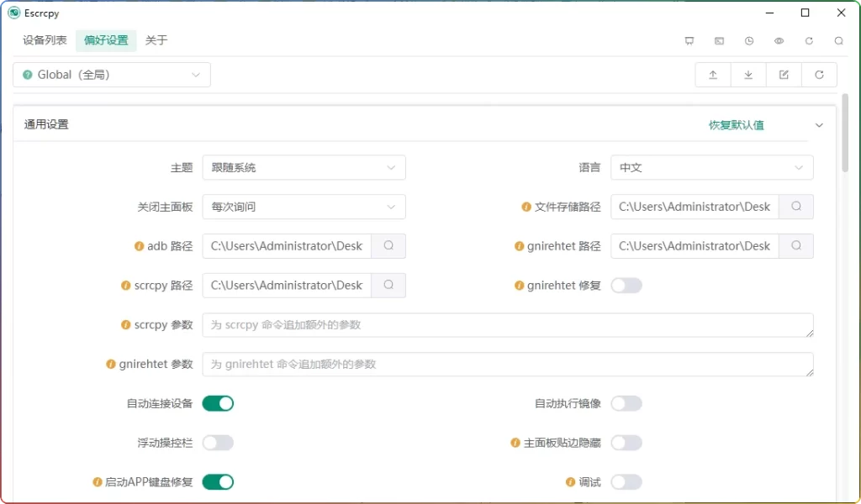
Task: Open the 关于 menu item
Action: pyautogui.click(x=156, y=39)
